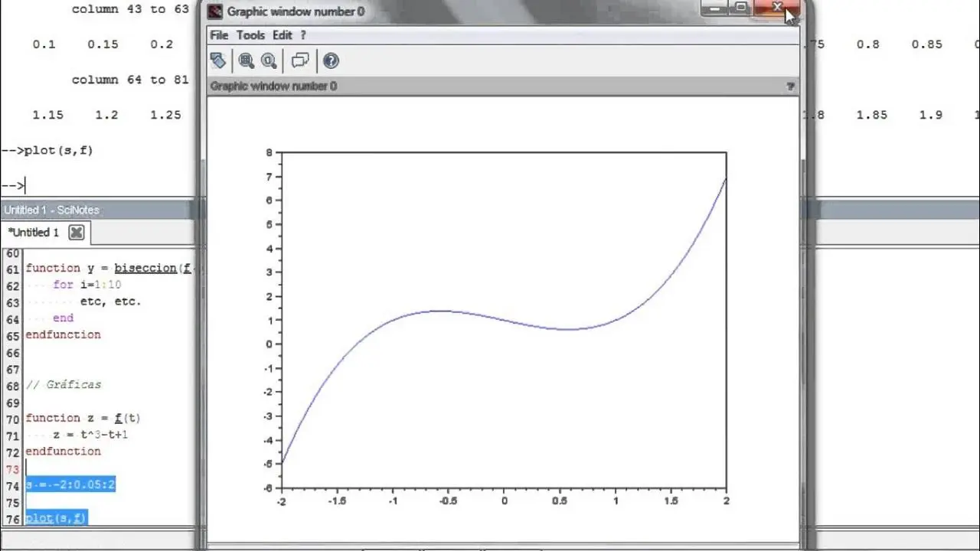Click the rotate/3D view tool icon
Viewport: 980px width, 551px height.
[x=218, y=61]
